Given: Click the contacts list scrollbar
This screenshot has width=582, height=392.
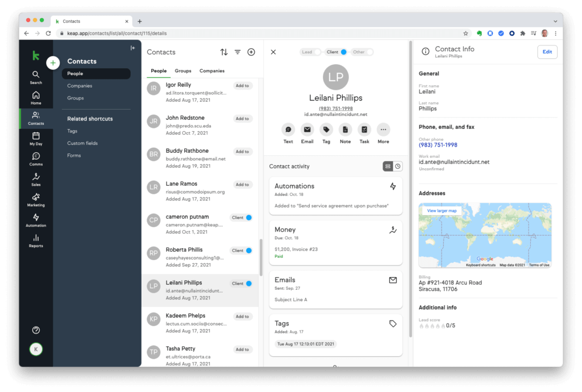Looking at the screenshot, I should click(261, 257).
